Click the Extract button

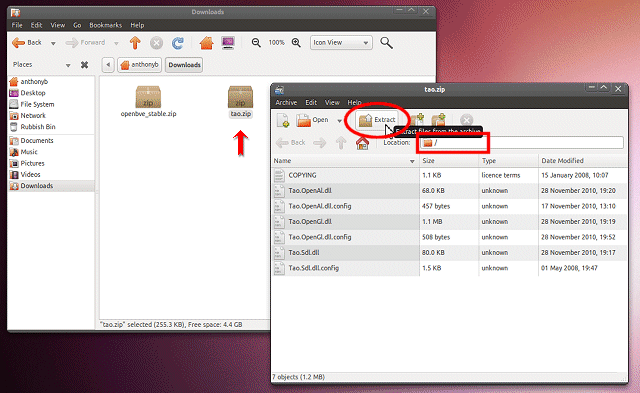pos(377,120)
